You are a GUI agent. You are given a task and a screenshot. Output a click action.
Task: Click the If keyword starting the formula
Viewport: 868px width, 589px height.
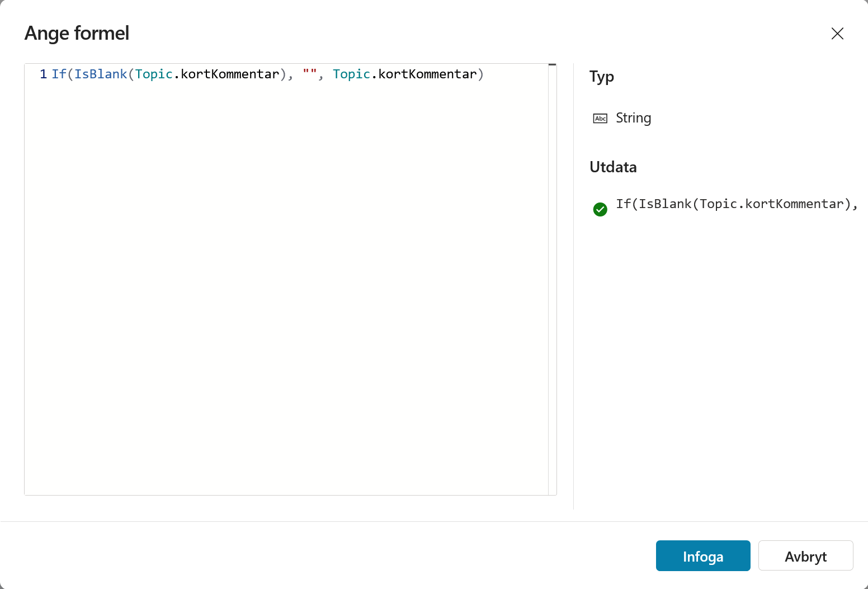59,74
